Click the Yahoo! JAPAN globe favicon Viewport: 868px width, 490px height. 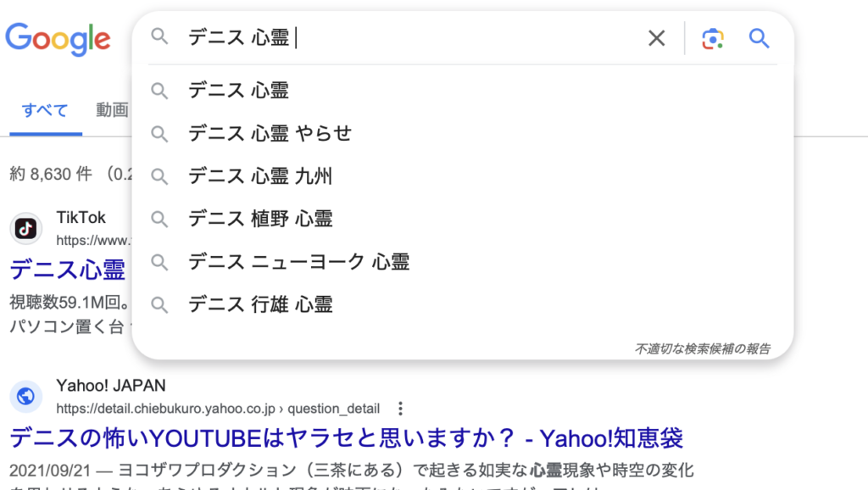click(x=26, y=396)
